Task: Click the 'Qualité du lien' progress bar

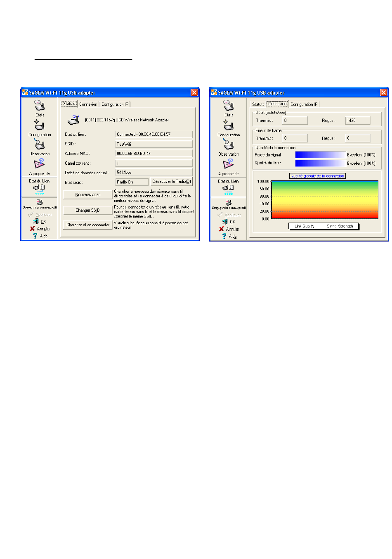Action: coord(320,163)
